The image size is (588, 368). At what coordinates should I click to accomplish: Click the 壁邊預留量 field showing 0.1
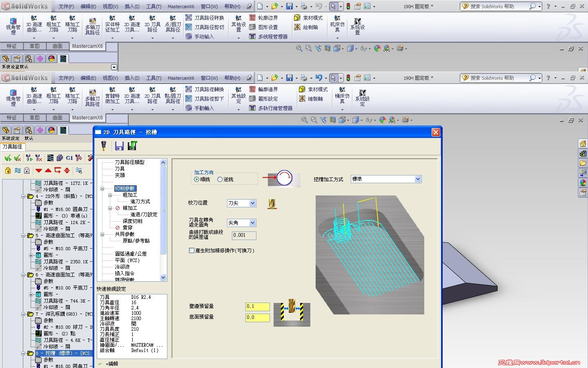(257, 307)
